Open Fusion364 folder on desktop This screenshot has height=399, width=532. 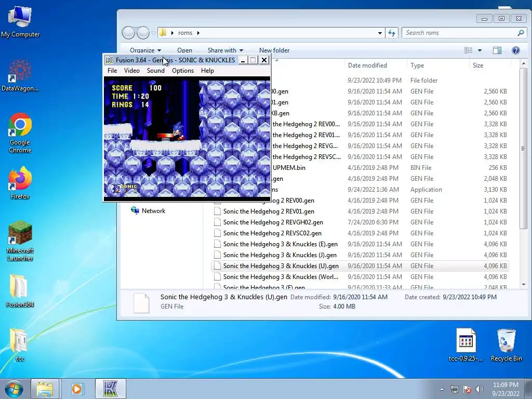(20, 291)
